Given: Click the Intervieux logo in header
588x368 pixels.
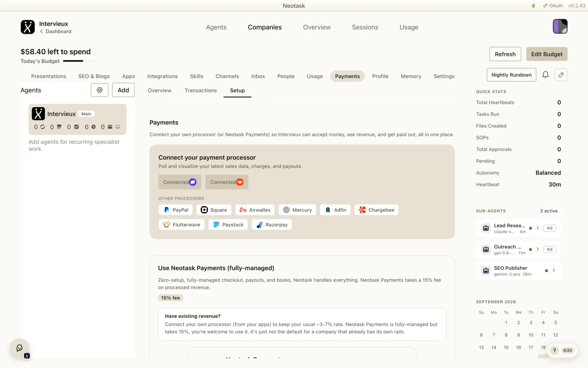Looking at the screenshot, I should [x=28, y=27].
